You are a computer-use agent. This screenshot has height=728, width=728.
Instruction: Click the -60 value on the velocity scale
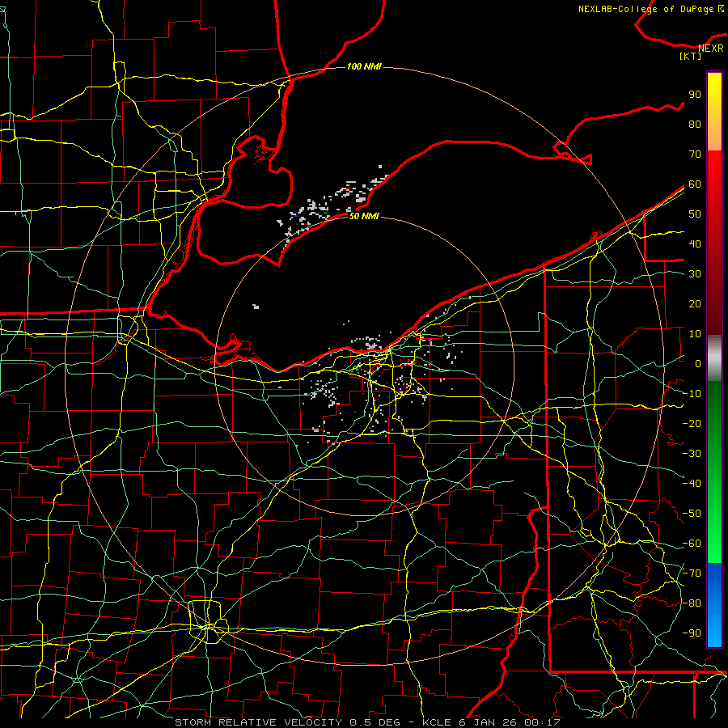[x=692, y=544]
